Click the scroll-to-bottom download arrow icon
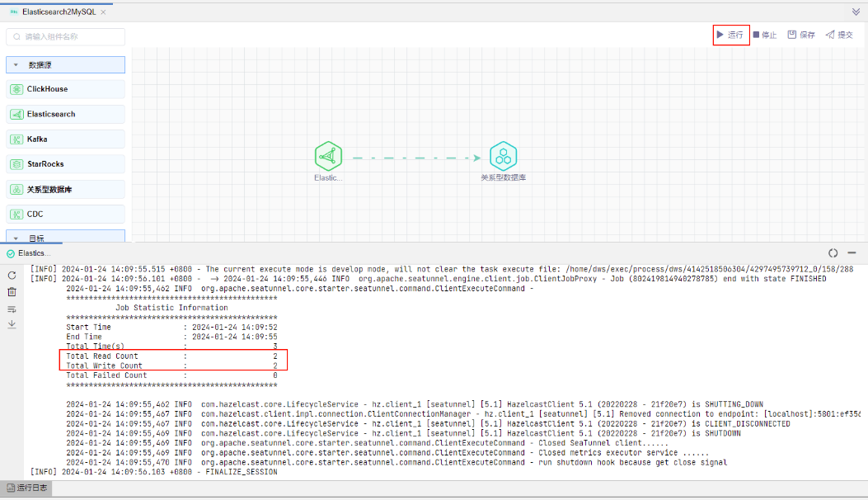868x500 pixels. [x=12, y=324]
